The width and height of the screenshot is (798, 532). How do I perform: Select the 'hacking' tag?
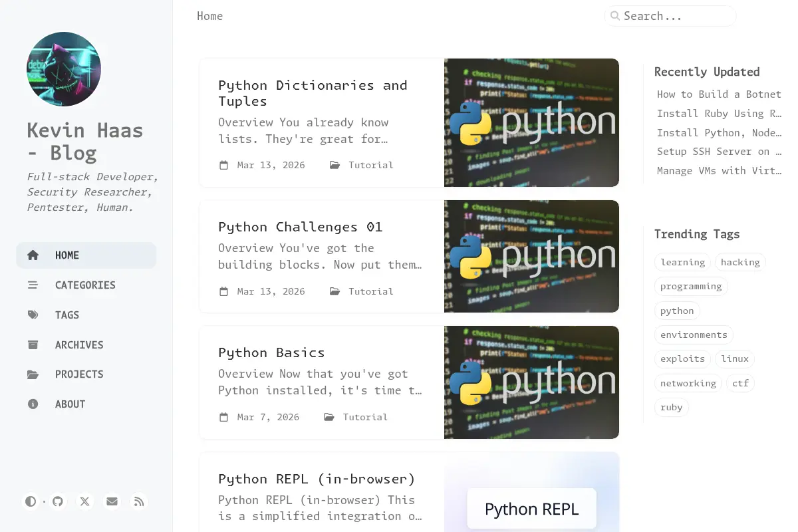[740, 262]
